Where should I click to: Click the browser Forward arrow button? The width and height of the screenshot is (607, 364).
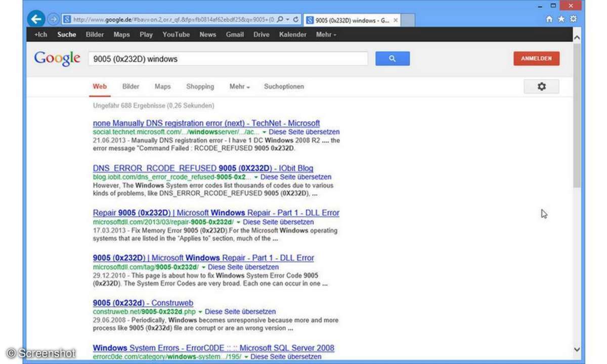click(53, 20)
